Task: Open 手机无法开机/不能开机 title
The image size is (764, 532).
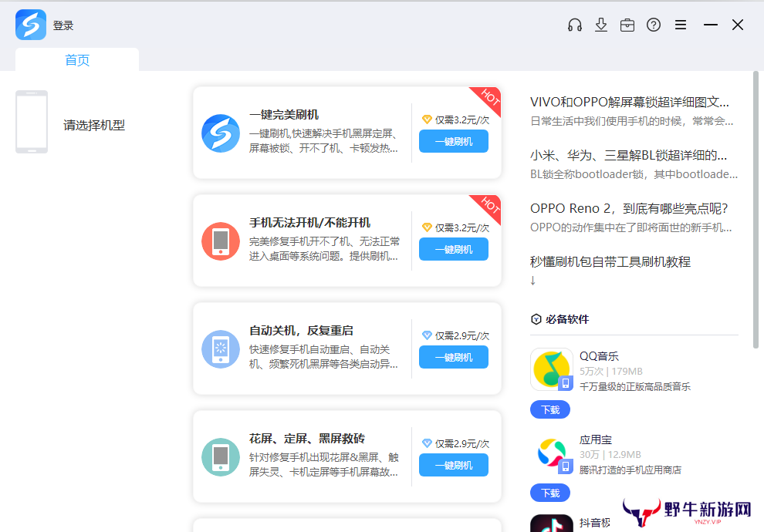Action: (x=310, y=222)
